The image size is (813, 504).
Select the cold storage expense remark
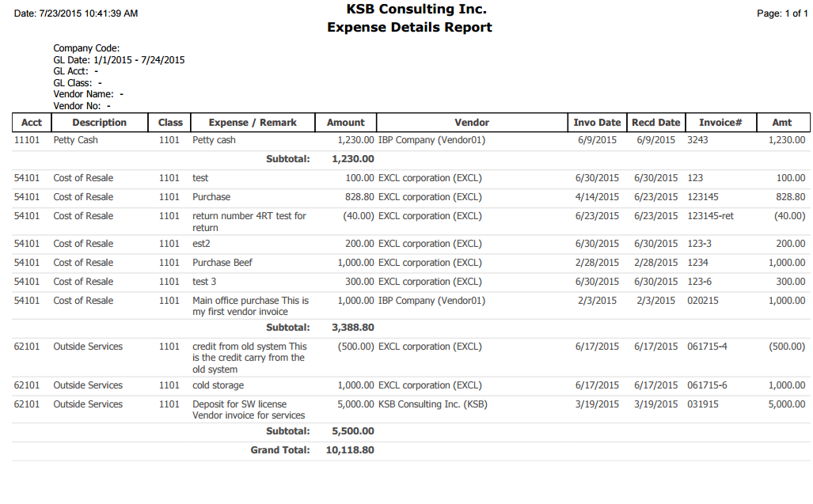(218, 385)
